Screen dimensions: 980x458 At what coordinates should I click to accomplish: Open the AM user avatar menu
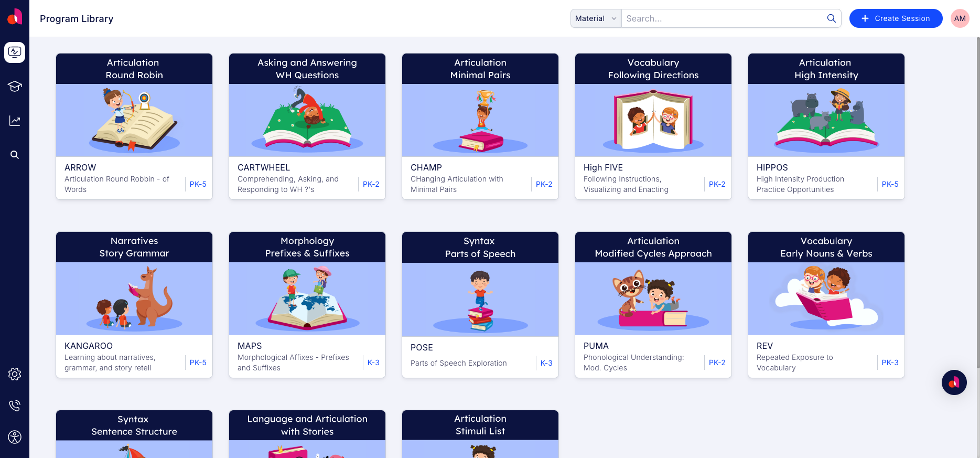click(960, 18)
